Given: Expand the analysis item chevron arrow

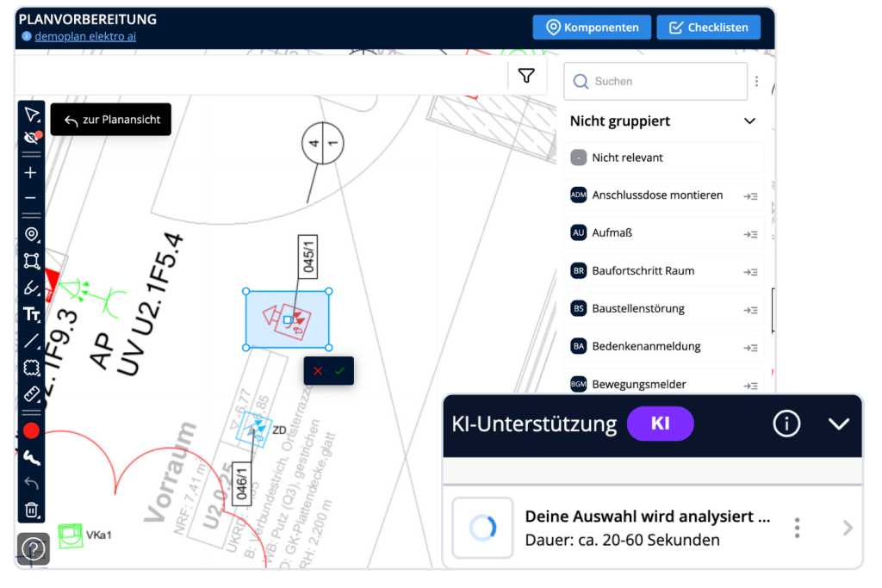Looking at the screenshot, I should point(848,528).
